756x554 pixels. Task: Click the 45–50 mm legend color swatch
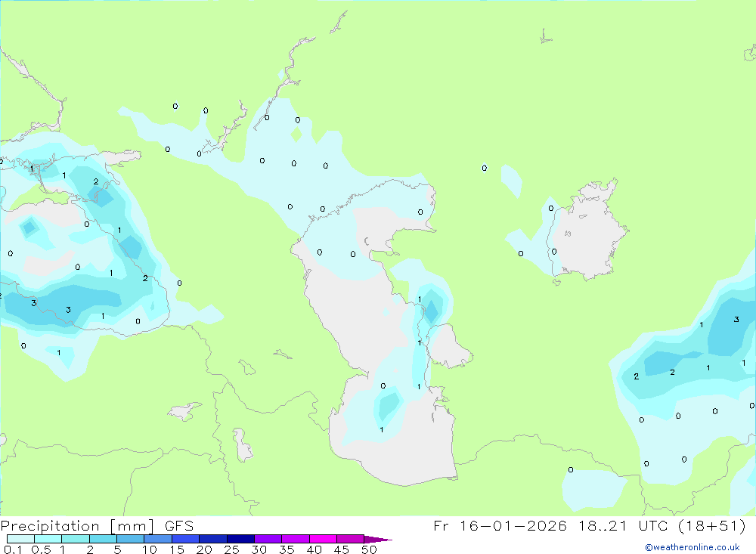pos(351,539)
